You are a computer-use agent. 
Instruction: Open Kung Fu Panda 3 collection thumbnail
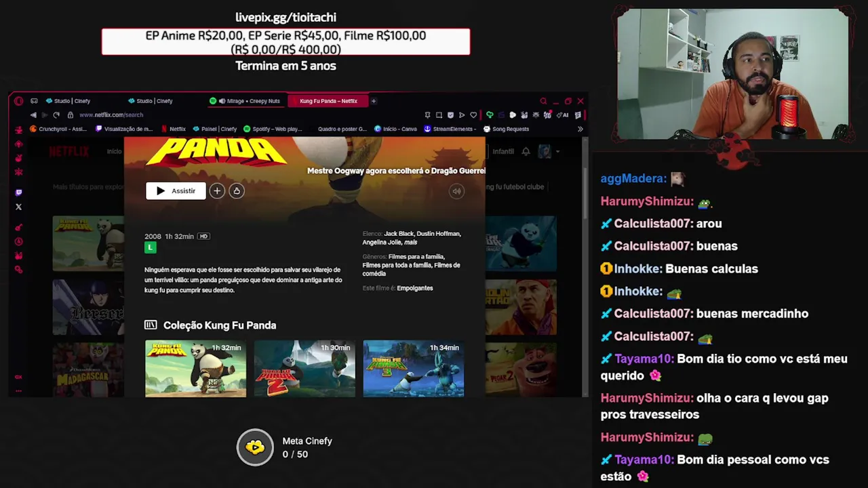point(414,369)
